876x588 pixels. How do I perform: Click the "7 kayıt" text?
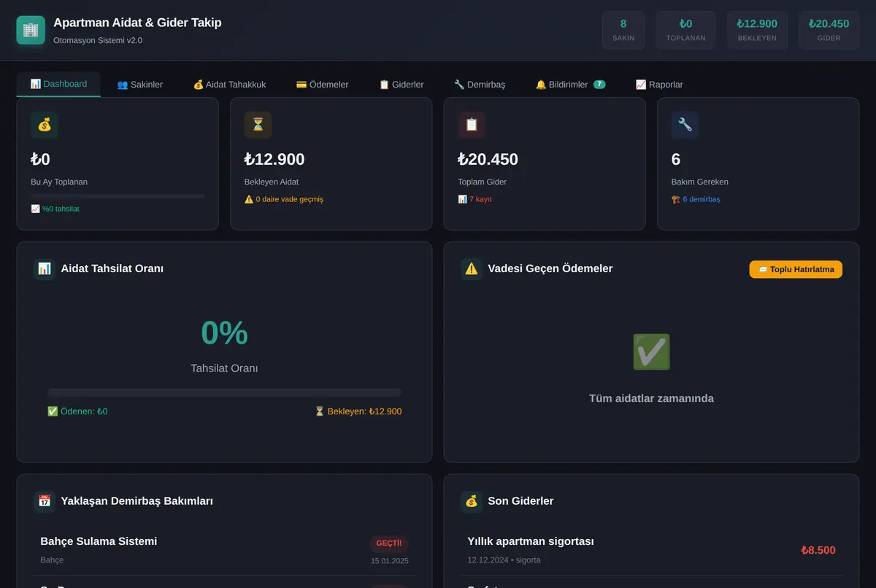pos(475,199)
